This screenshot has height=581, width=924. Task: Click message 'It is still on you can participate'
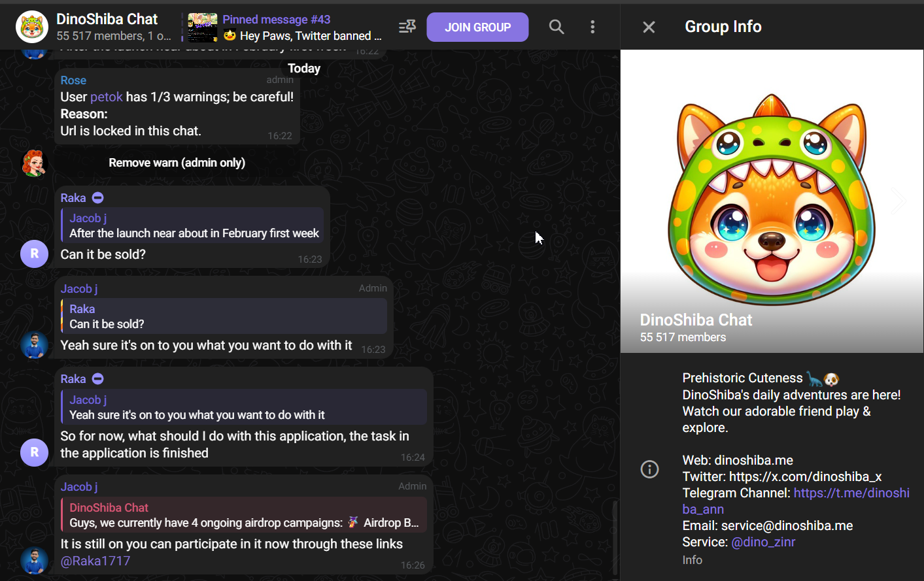[231, 544]
